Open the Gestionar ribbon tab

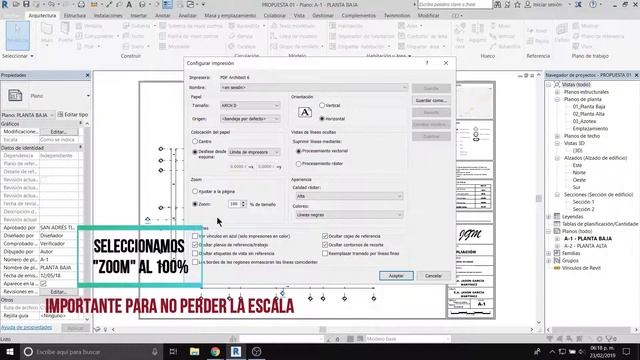coord(323,16)
